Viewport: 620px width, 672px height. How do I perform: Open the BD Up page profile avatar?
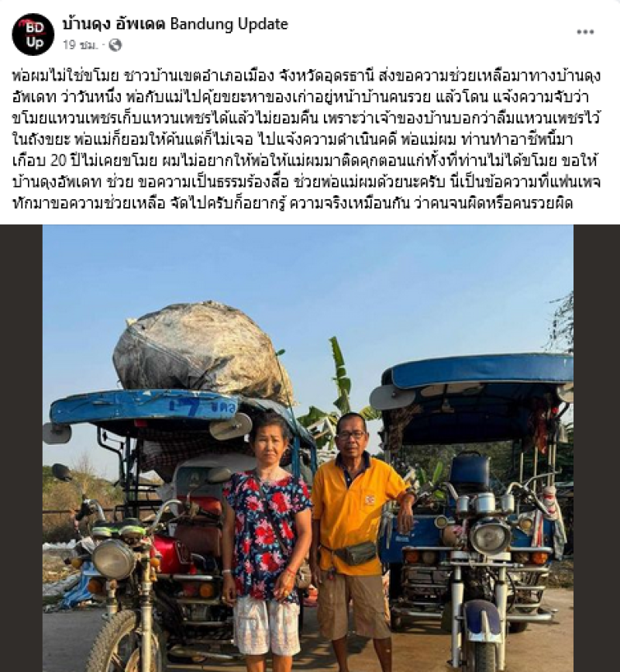[x=33, y=34]
